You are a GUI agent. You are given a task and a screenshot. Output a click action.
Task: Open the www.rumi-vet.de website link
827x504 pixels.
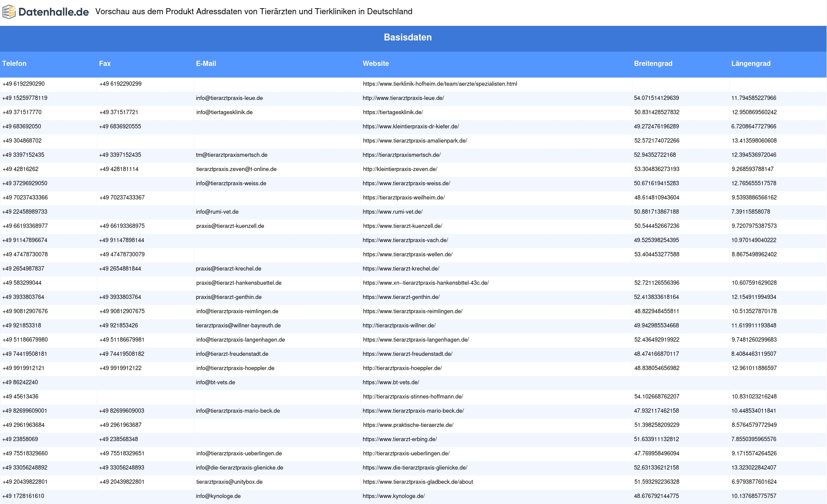[x=392, y=212]
